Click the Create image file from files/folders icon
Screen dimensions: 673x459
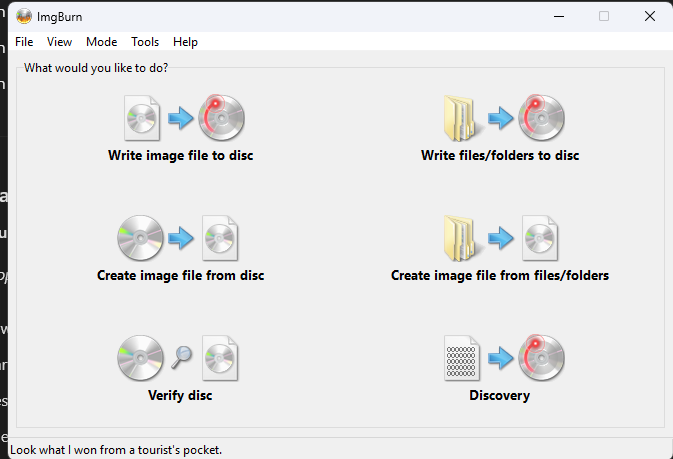[x=501, y=238]
